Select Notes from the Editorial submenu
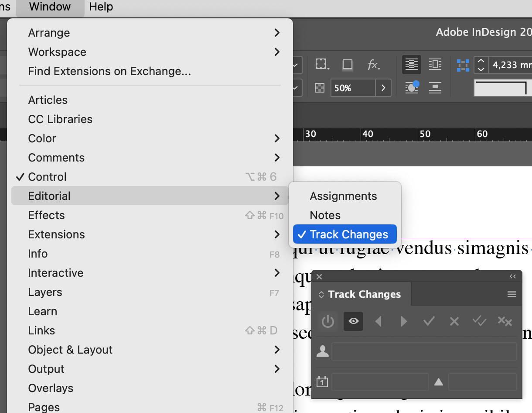Screen dimensions: 532x413 pyautogui.click(x=325, y=215)
